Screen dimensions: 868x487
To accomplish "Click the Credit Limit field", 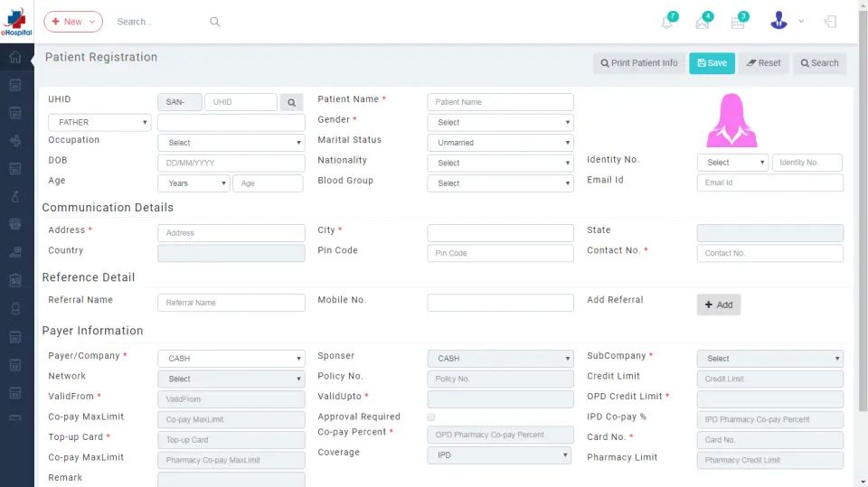I will pos(770,379).
